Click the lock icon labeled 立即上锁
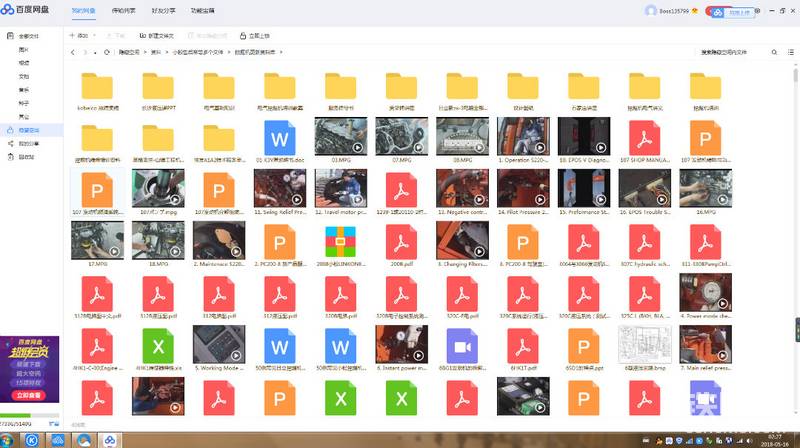Screen dimensions: 800x448 [x=255, y=36]
